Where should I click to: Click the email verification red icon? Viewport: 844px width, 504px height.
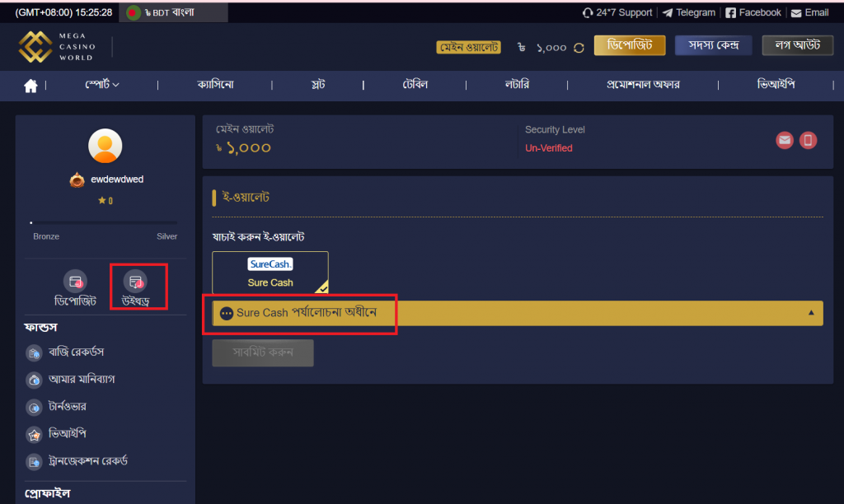pos(785,140)
